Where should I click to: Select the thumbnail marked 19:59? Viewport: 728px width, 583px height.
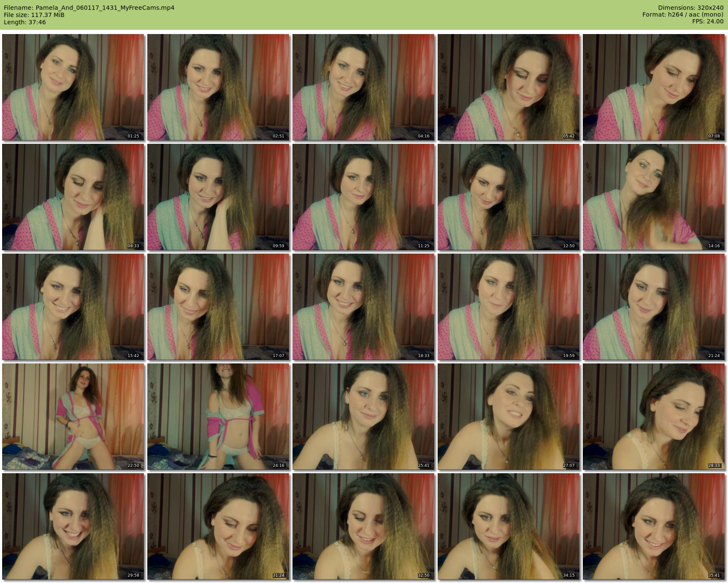(508, 307)
